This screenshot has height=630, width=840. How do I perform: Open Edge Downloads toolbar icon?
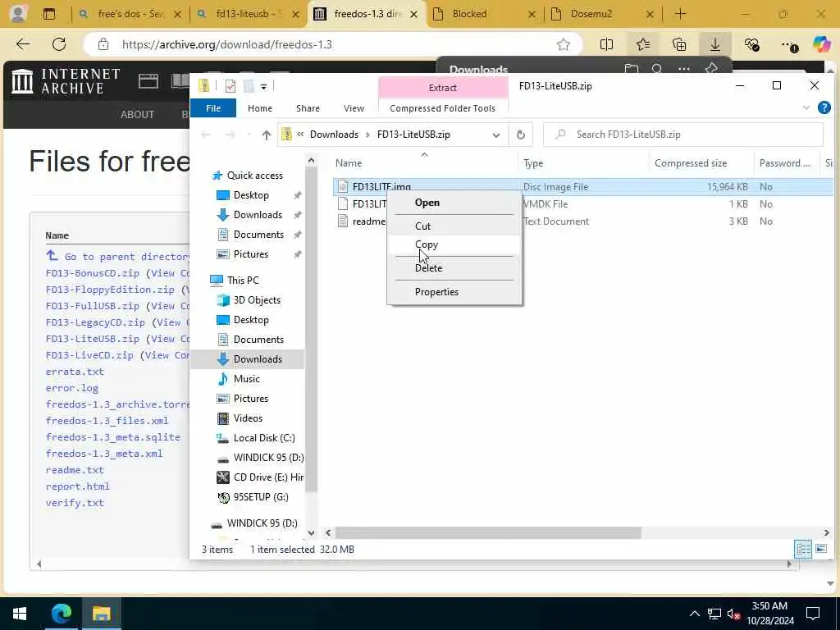click(715, 44)
